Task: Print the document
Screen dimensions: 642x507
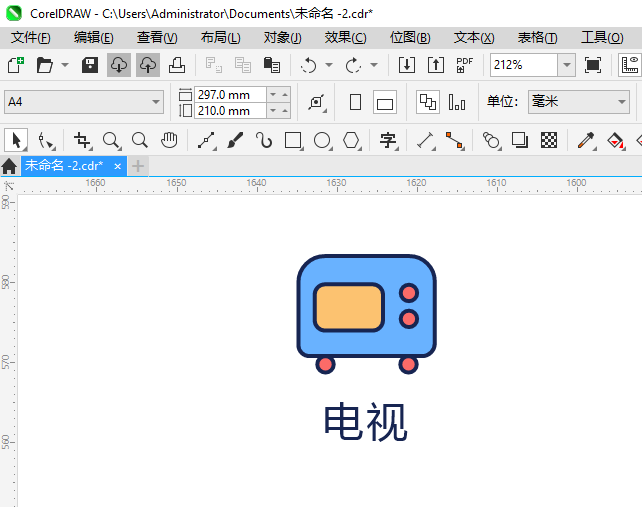Action: pyautogui.click(x=177, y=65)
